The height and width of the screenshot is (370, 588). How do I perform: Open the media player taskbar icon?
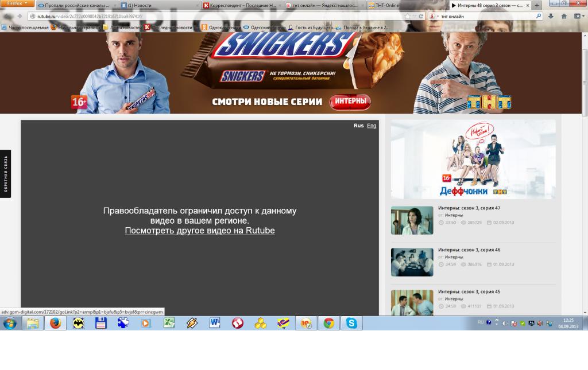146,323
